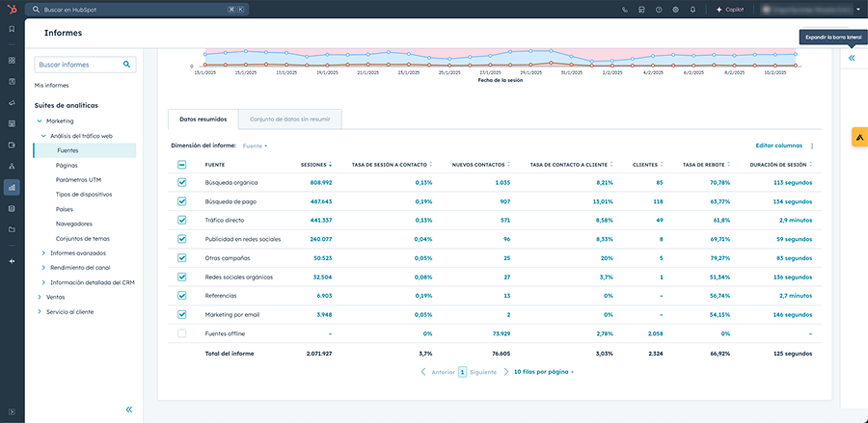
Task: Expand the Informes avanzados tree section
Action: (x=43, y=253)
